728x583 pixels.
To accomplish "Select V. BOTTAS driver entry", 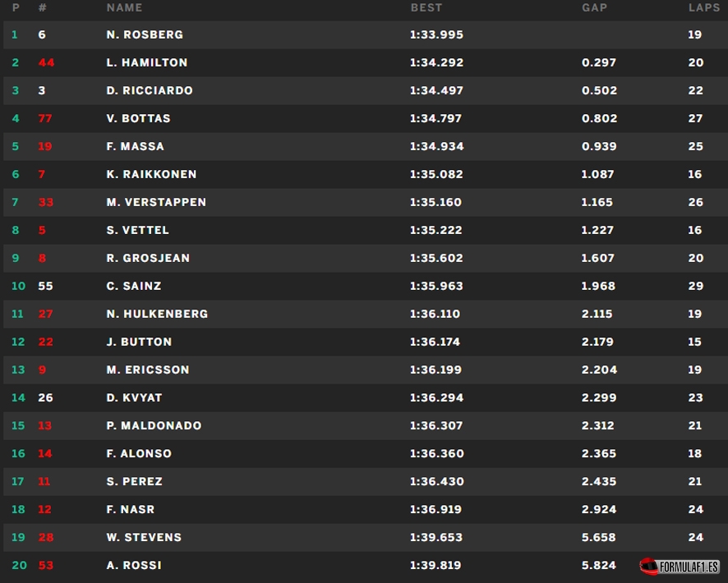I will 138,118.
